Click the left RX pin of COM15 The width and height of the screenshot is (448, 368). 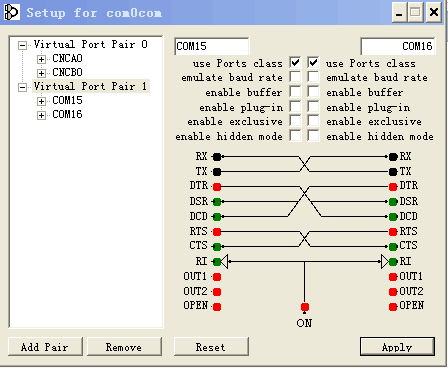(217, 156)
